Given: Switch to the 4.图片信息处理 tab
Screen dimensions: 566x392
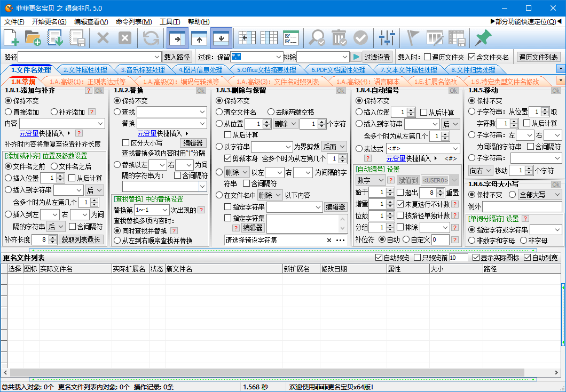Looking at the screenshot, I should click(200, 70).
